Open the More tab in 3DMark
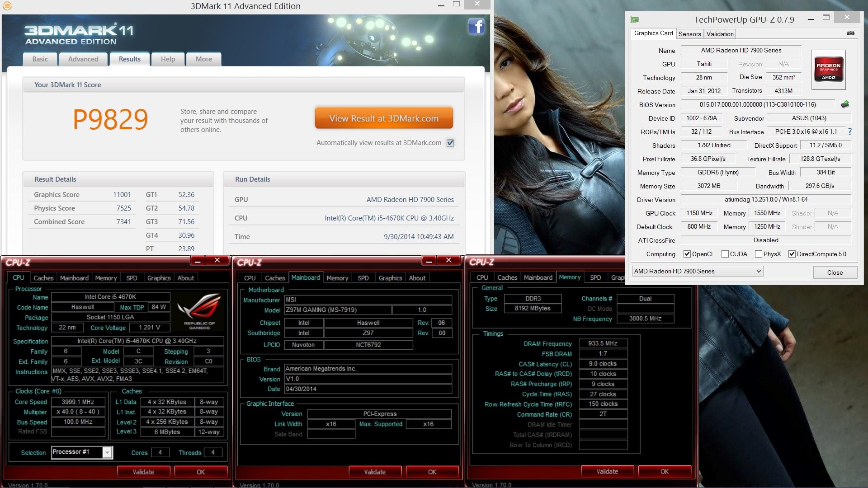Screen dimensions: 868x488 click(204, 59)
